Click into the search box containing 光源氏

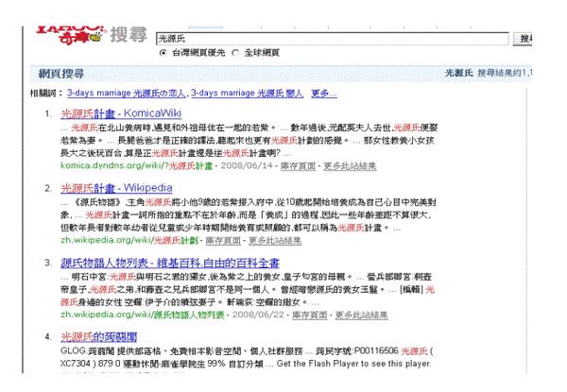pyautogui.click(x=333, y=39)
